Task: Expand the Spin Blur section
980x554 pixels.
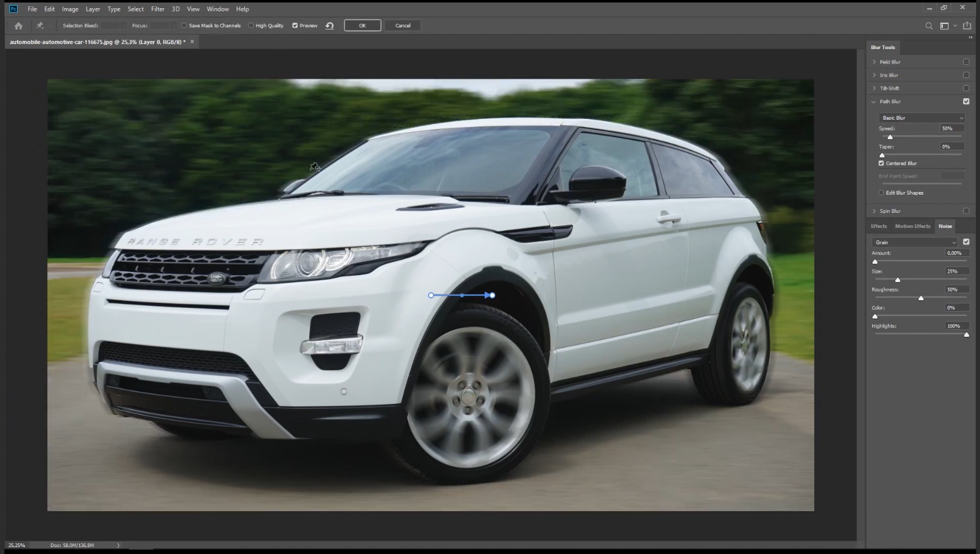Action: (x=874, y=211)
